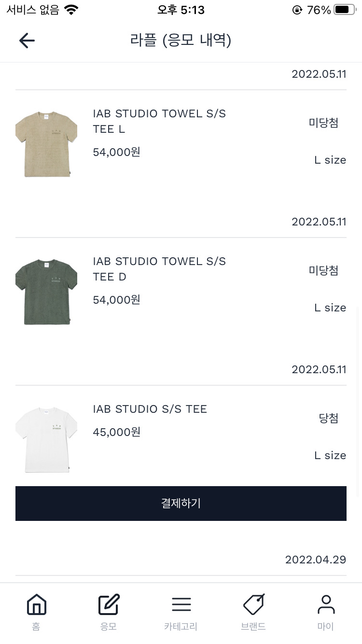Tap the 45,000원 price text

coord(116,432)
